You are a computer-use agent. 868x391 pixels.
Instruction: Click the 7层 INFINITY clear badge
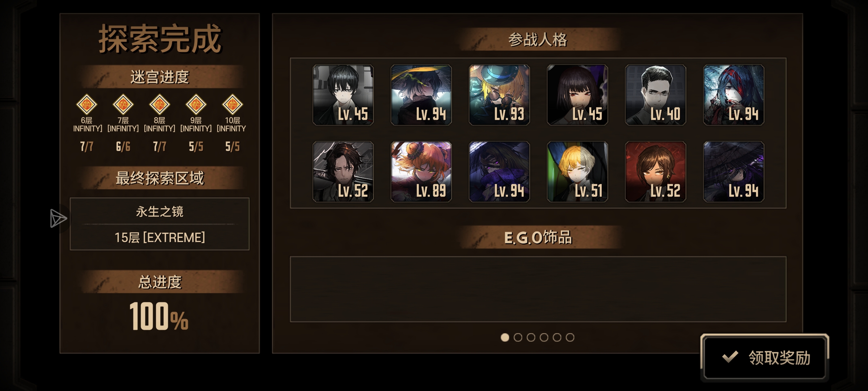tap(123, 104)
